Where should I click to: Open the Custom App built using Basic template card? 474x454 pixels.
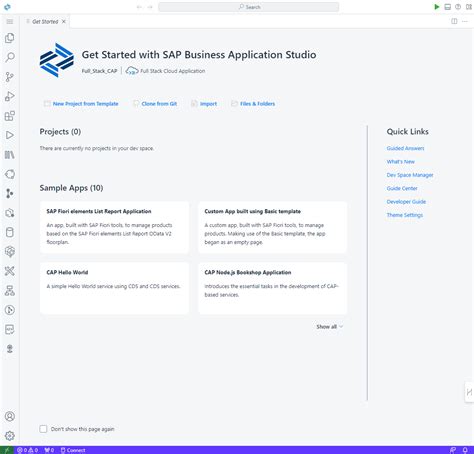click(272, 227)
